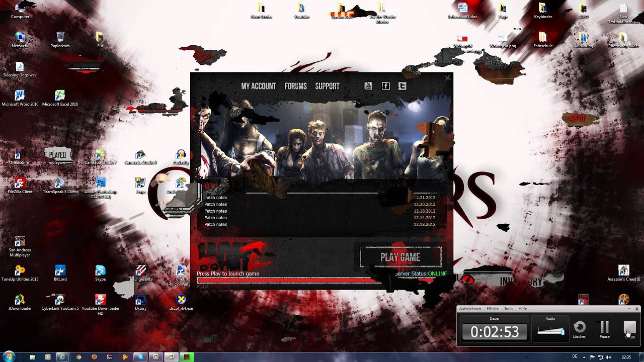Show hidden system tray icons
This screenshot has width=644, height=362.
(585, 357)
